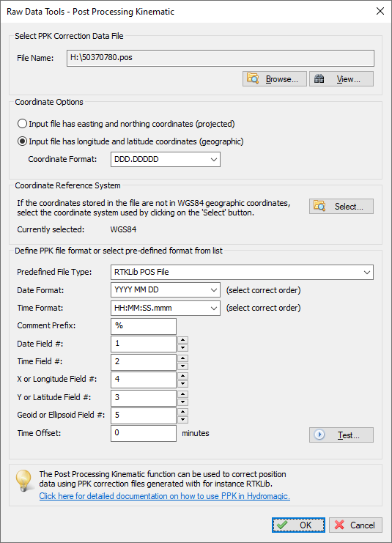This screenshot has width=392, height=543.
Task: Run the Test play icon button
Action: [341, 435]
